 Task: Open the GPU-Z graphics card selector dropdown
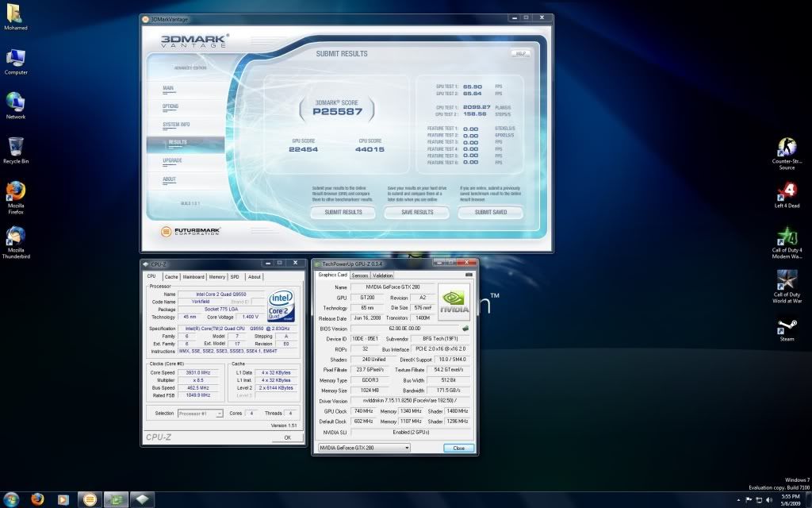(364, 448)
